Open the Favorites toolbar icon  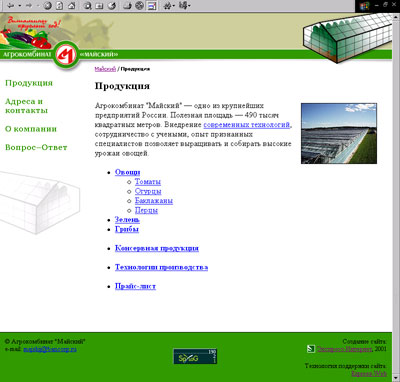click(99, 6)
